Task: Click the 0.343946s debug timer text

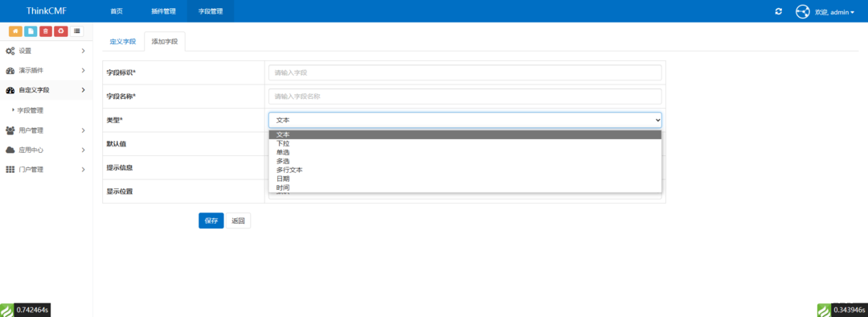Action: 850,310
